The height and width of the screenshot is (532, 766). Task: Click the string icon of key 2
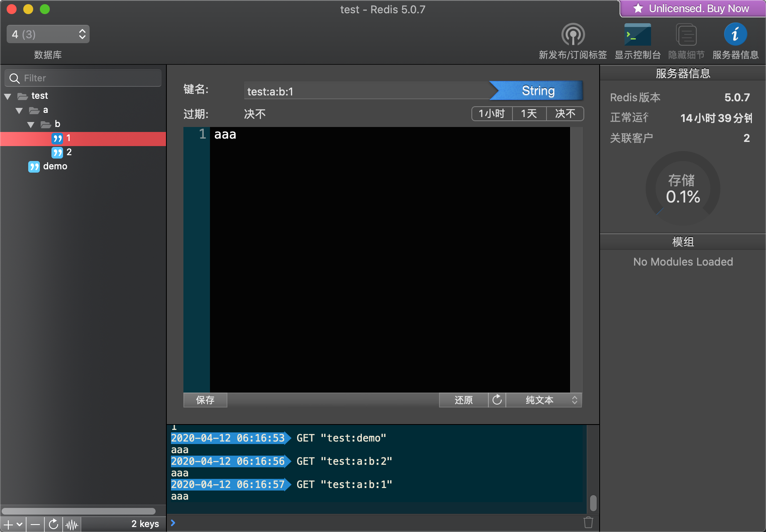click(x=57, y=152)
